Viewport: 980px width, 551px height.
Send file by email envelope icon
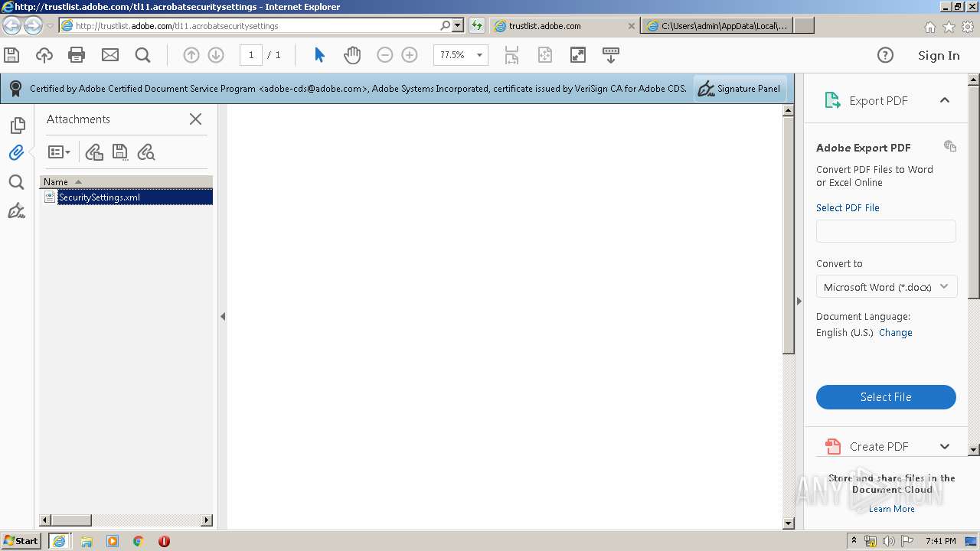[x=110, y=55]
